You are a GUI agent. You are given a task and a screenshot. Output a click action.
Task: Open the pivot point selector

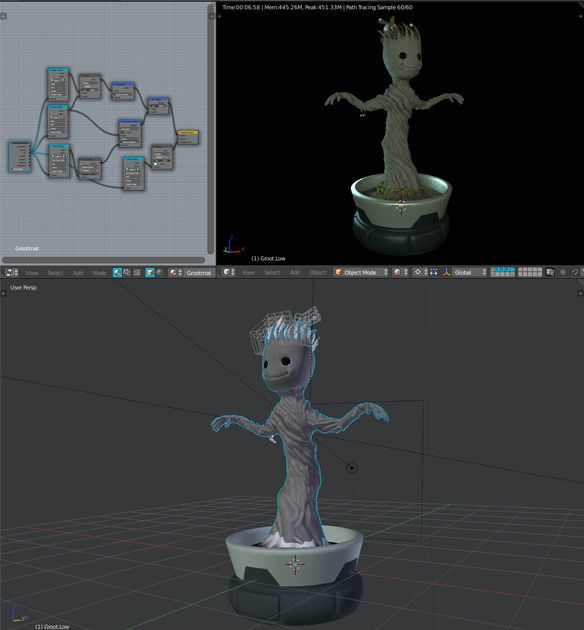tap(420, 272)
